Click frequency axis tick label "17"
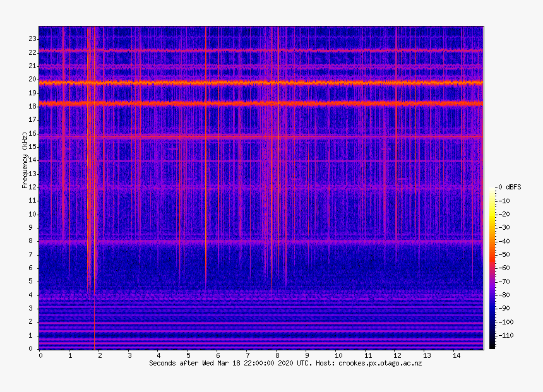543x392 pixels. click(33, 120)
